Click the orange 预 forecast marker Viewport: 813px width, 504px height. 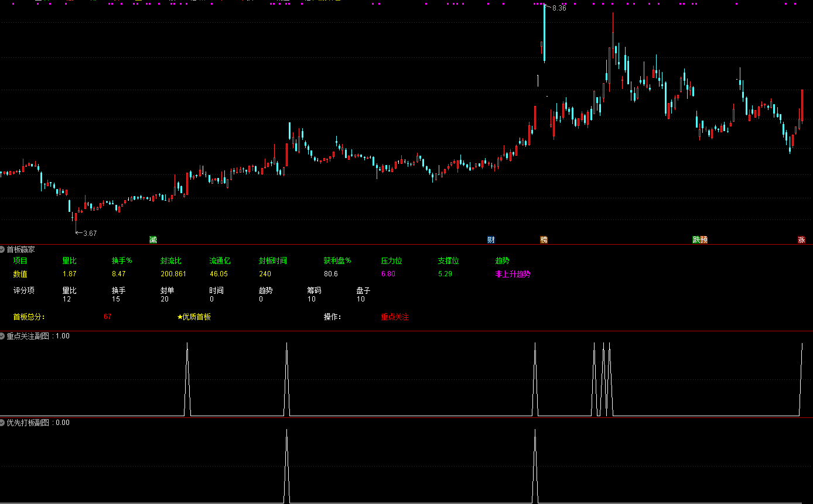pyautogui.click(x=703, y=239)
